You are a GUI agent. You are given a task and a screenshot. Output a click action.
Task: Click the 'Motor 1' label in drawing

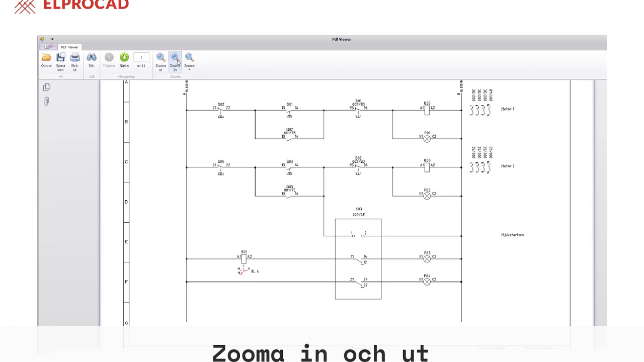(x=508, y=109)
